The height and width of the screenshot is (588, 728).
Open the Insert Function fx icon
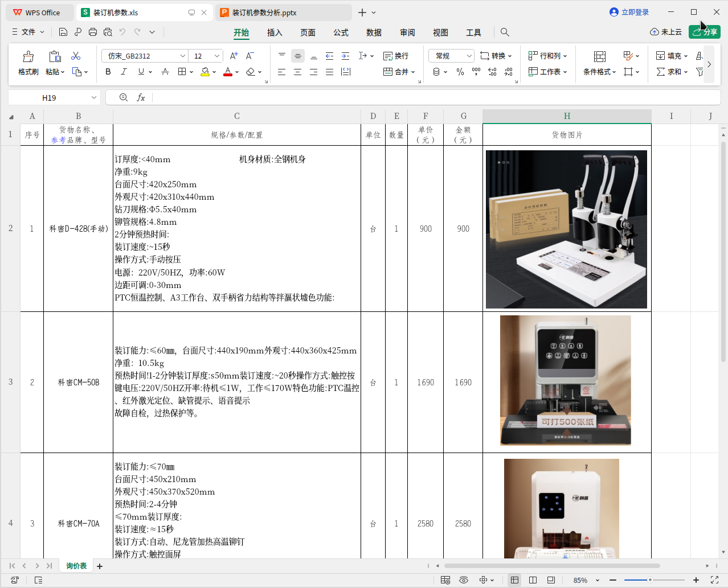coord(141,98)
